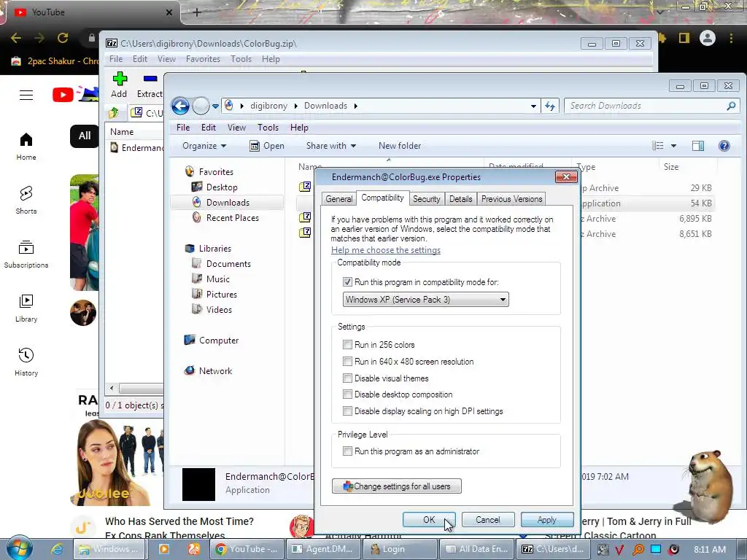Click the magnifier icon in Search Downloads box
This screenshot has width=747, height=560.
point(731,106)
